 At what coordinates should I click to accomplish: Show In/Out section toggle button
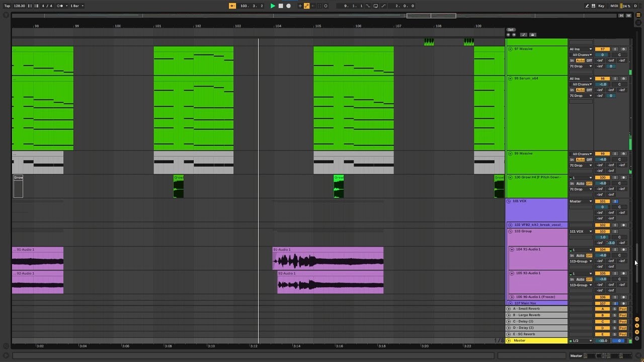point(636,319)
